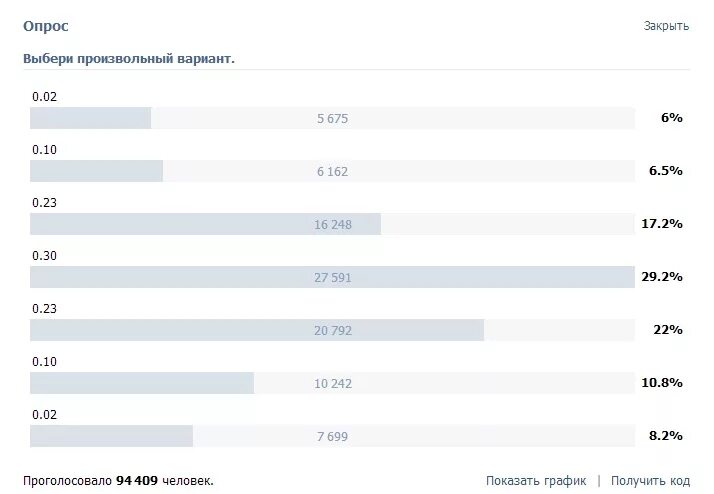The image size is (714, 494).
Task: Click the poll question Выбери произвольный вариант
Action: click(x=129, y=59)
